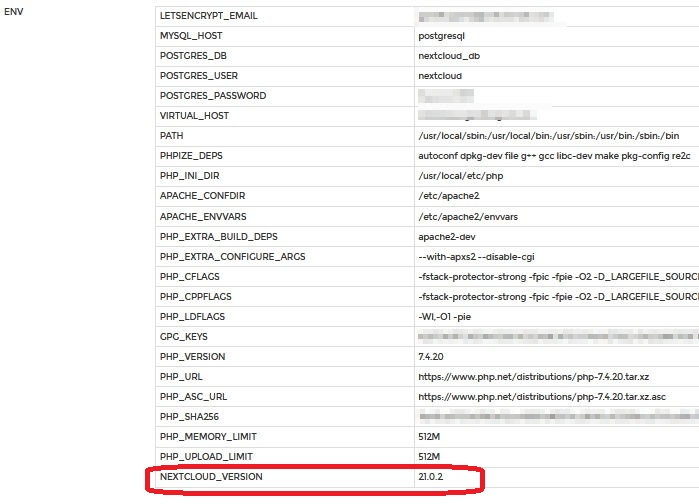The height and width of the screenshot is (504, 699).
Task: Click the nextcloud_db database value
Action: (x=449, y=56)
